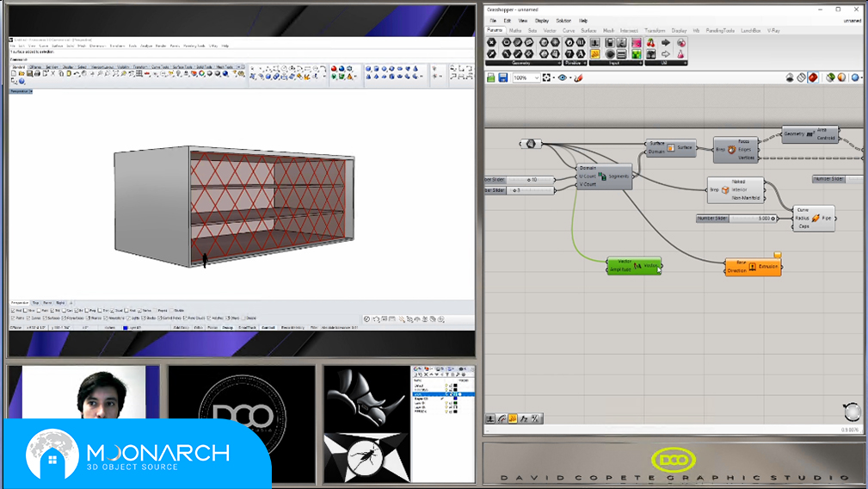
Task: Toggle Surfaces selection filter checkbox
Action: coord(45,318)
